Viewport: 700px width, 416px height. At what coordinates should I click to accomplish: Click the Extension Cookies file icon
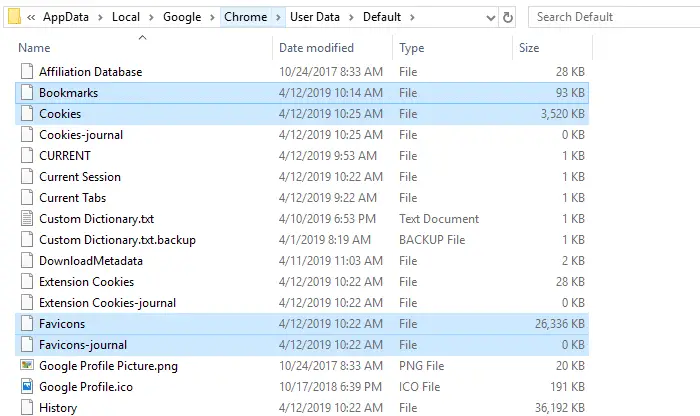(27, 281)
